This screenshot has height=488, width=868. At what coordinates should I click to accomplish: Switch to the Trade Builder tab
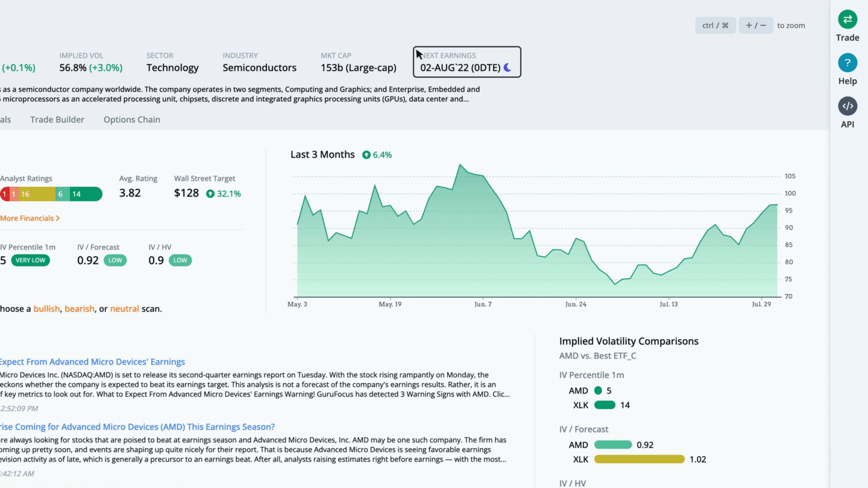[57, 119]
